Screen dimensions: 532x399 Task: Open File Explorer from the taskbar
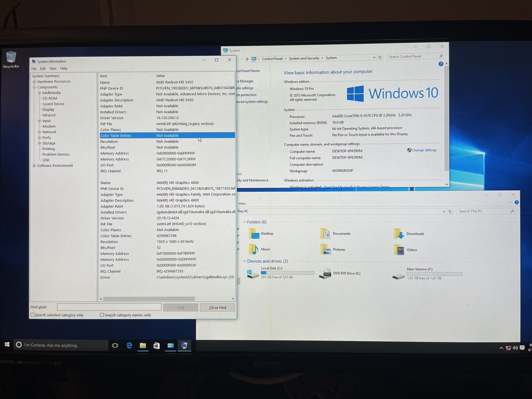tap(143, 346)
